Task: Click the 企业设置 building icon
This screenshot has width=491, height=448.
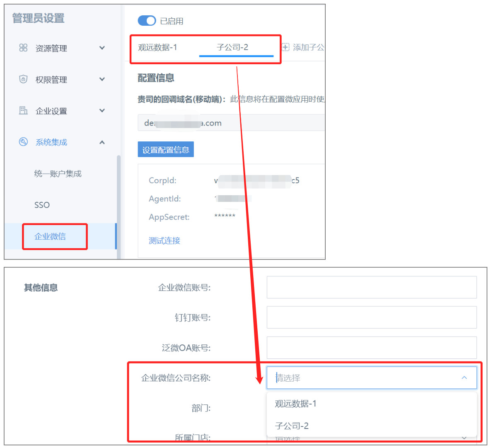Action: pyautogui.click(x=23, y=110)
